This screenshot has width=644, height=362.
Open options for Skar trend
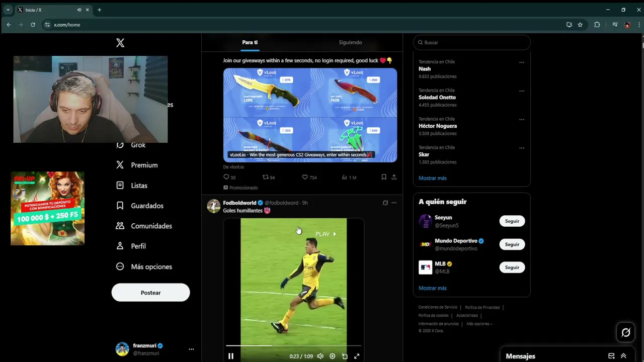pos(522,148)
